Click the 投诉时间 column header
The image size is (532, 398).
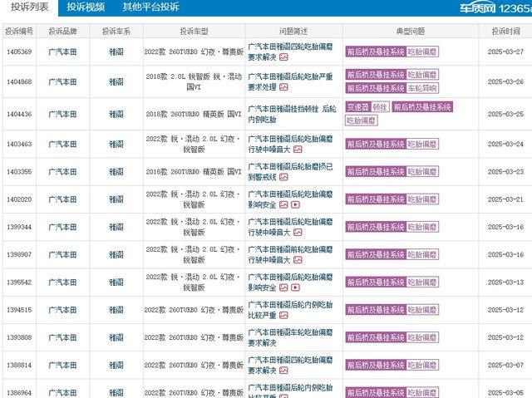tap(506, 32)
